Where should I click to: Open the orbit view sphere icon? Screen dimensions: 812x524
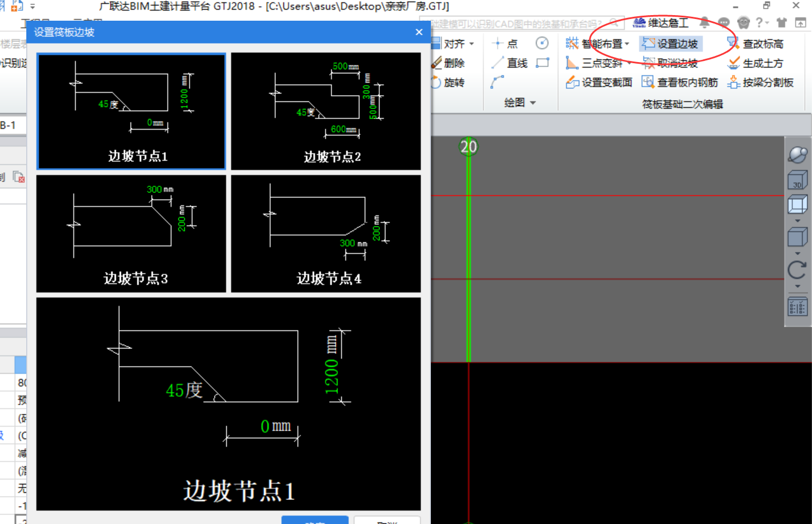[797, 155]
